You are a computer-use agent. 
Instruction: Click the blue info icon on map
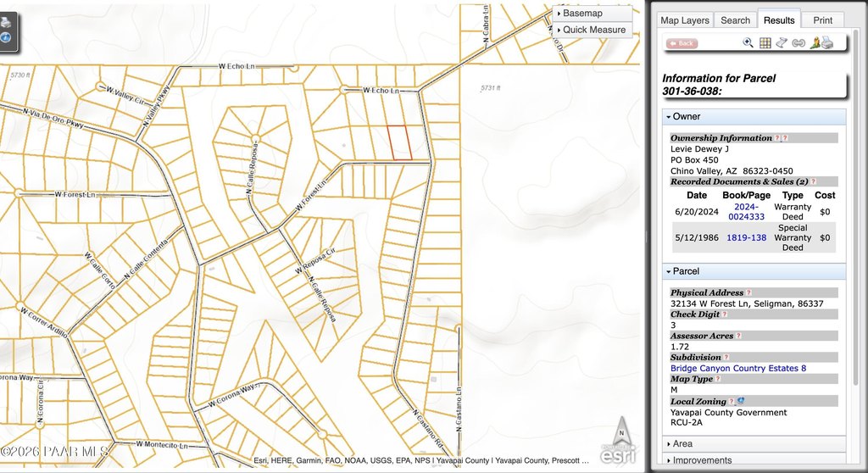pyautogui.click(x=5, y=37)
